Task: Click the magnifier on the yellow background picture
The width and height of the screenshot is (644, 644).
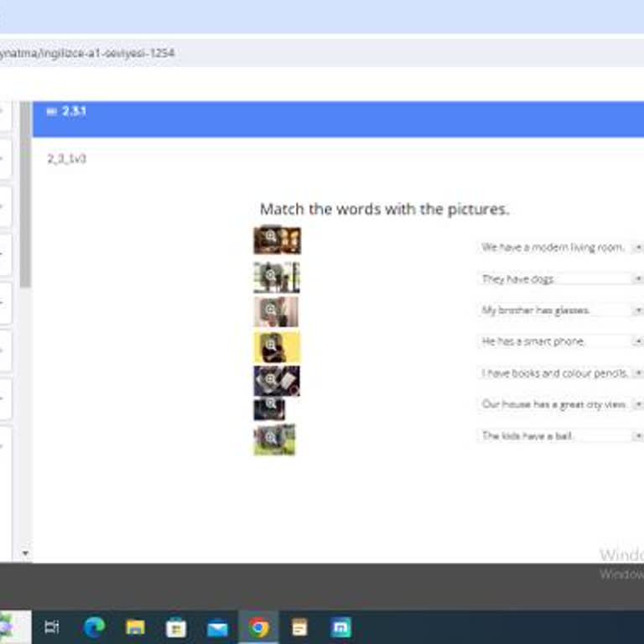Action: pos(271,344)
